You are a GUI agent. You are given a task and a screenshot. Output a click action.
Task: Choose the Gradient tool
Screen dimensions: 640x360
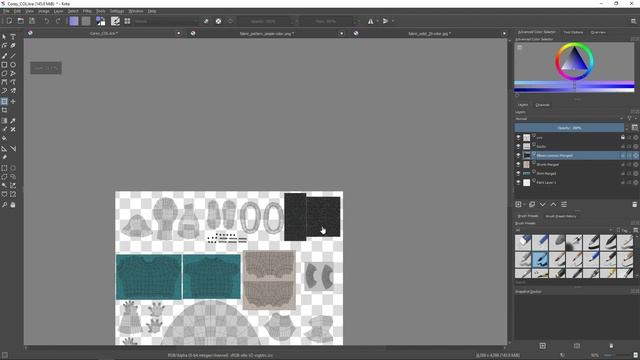(4, 121)
